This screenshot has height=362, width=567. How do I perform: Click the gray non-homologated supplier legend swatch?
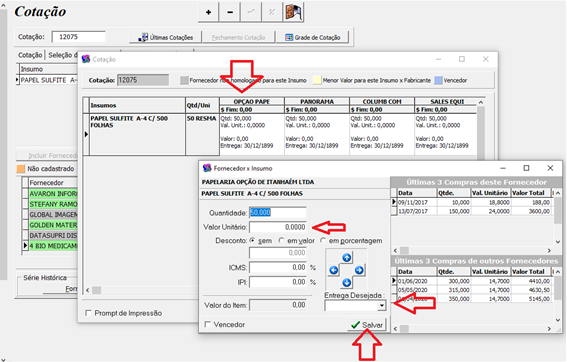[x=184, y=80]
